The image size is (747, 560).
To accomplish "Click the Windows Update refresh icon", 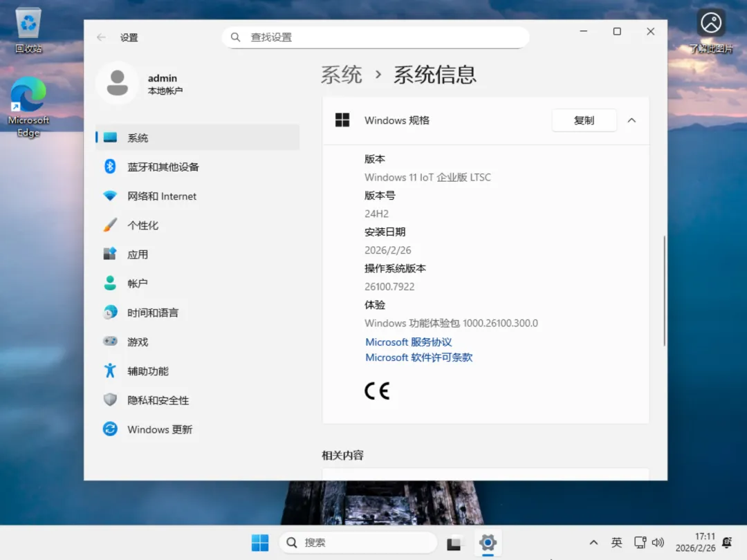I will (x=110, y=429).
